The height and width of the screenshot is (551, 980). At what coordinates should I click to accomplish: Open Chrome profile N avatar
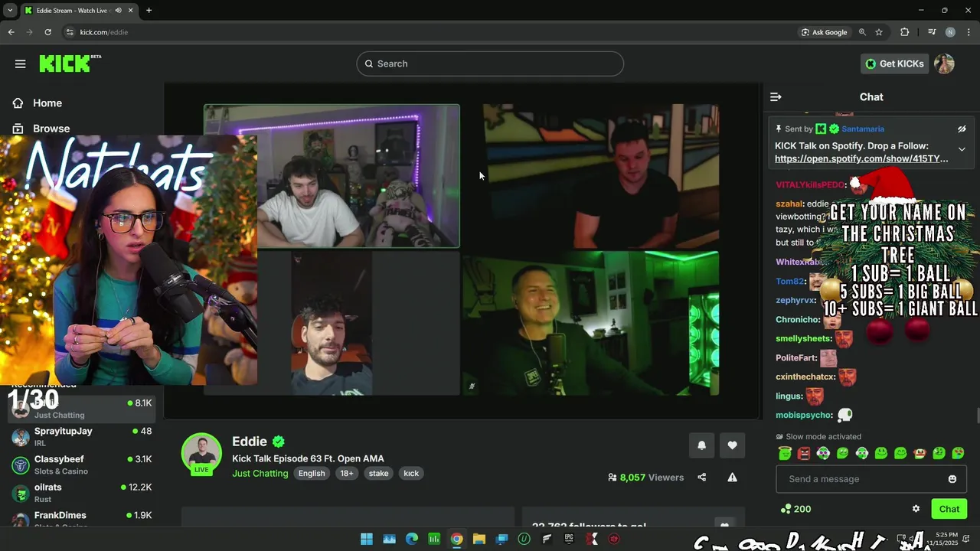[x=950, y=32]
